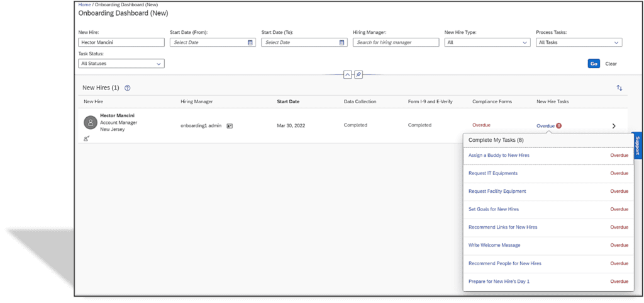
Task: Click the Data Collection column header
Action: tap(360, 101)
